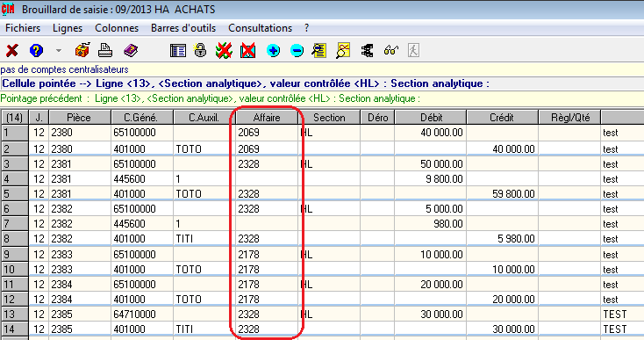This screenshot has width=644, height=340.
Task: Select row header number 13
Action: [x=14, y=315]
